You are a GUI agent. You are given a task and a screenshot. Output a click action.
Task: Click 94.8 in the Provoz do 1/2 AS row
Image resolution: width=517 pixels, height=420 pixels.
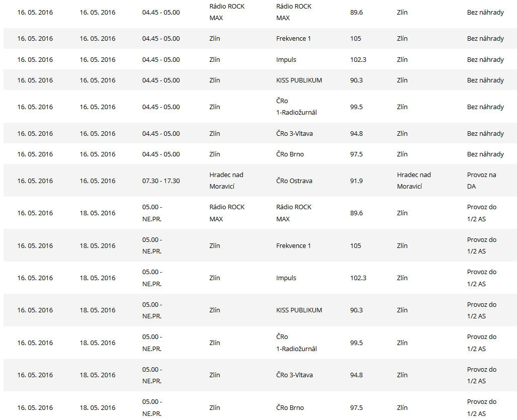pos(356,375)
